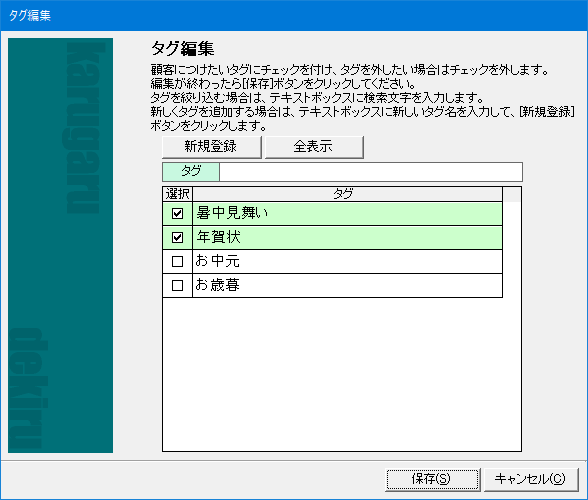The image size is (588, 500).
Task: Click the tag search text box
Action: click(370, 172)
